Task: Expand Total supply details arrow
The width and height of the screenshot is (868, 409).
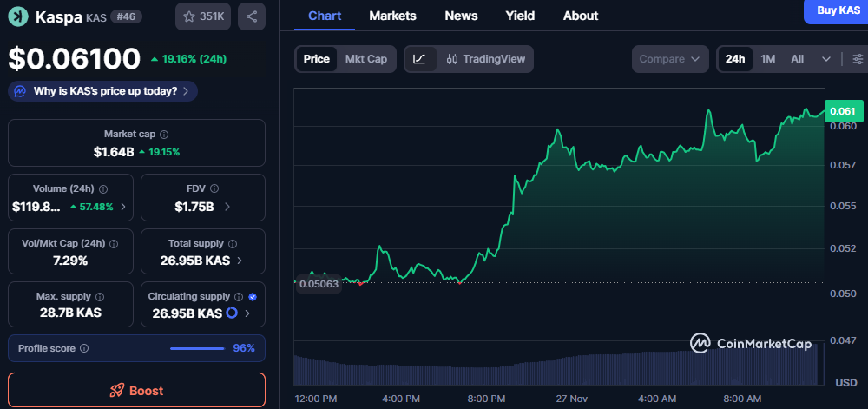Action: tap(240, 261)
